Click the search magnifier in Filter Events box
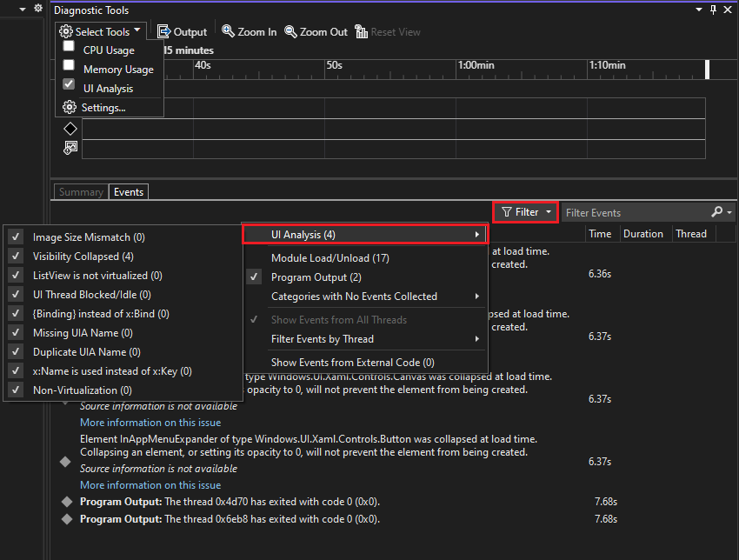Viewport: 739px width, 560px height. pos(718,211)
